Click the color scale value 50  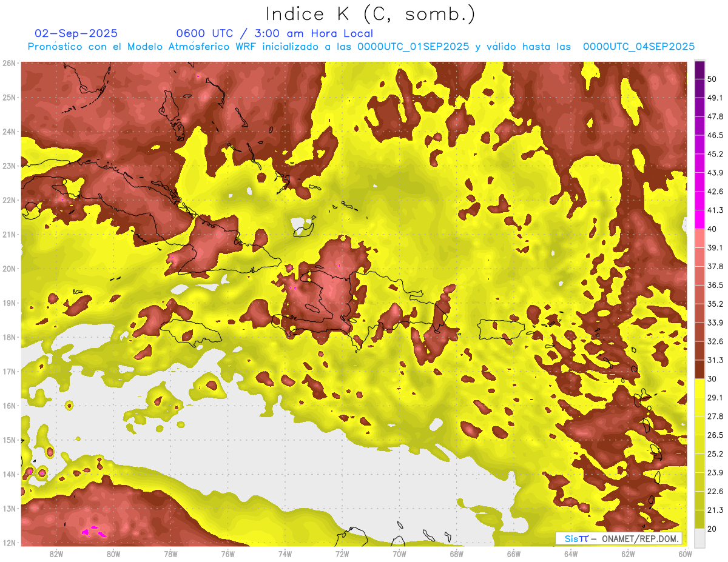point(712,79)
